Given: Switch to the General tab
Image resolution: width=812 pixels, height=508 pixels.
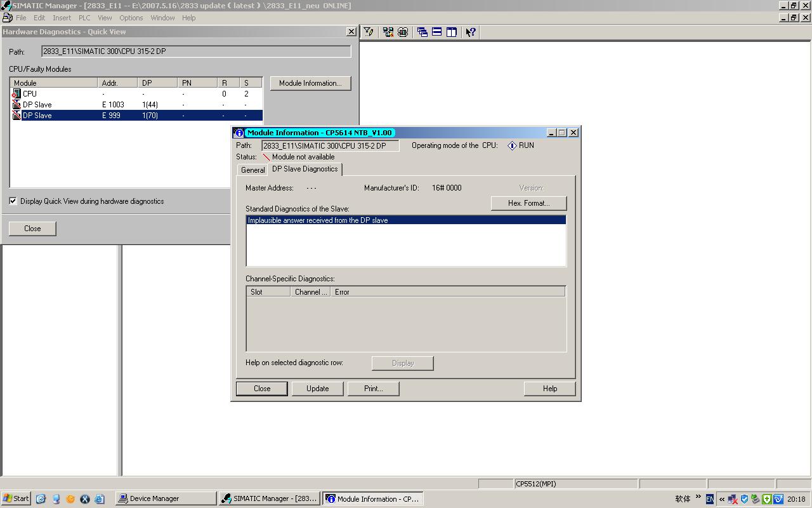Looking at the screenshot, I should tap(252, 170).
